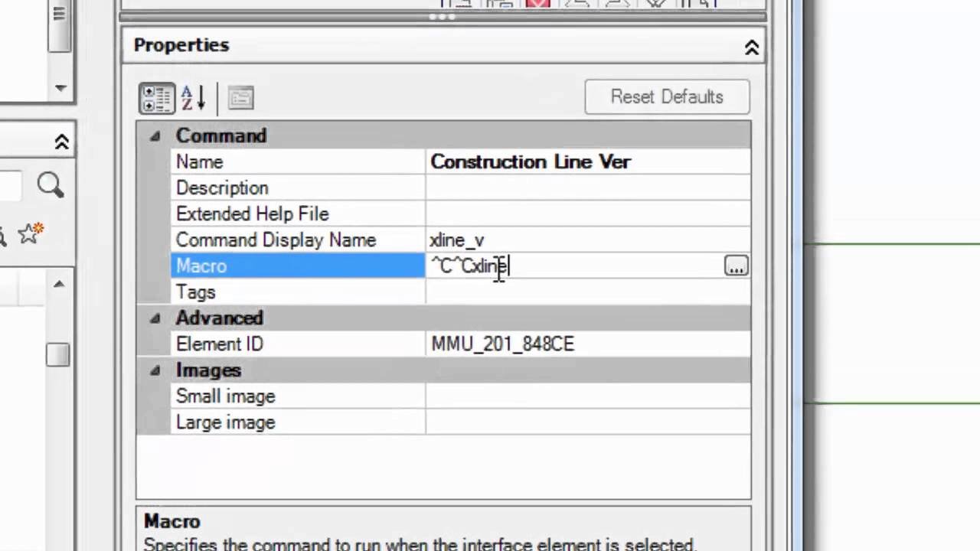Screen dimensions: 980x551
Task: Click the Properties panel title
Action: coord(181,45)
